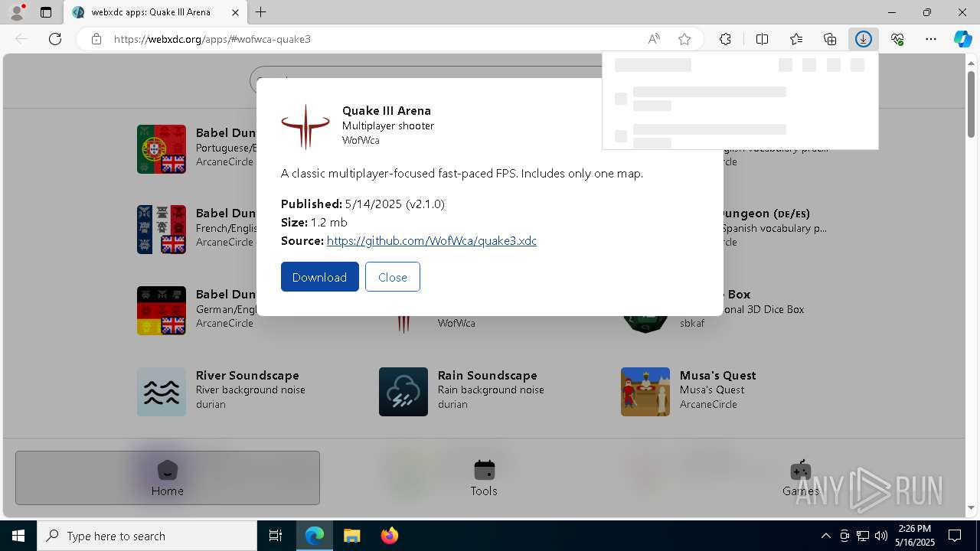The image size is (980, 551).
Task: Open Microsoft Edge taskbar icon
Action: (x=315, y=536)
